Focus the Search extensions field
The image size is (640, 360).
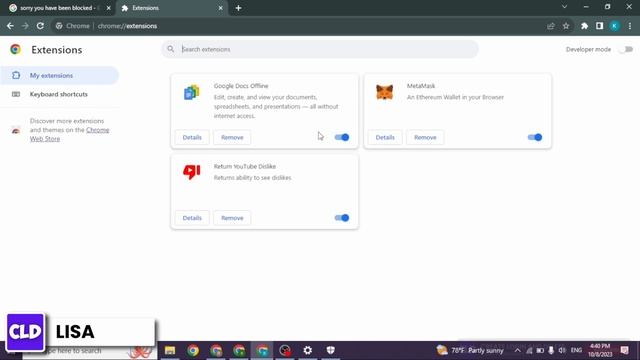[x=320, y=49]
